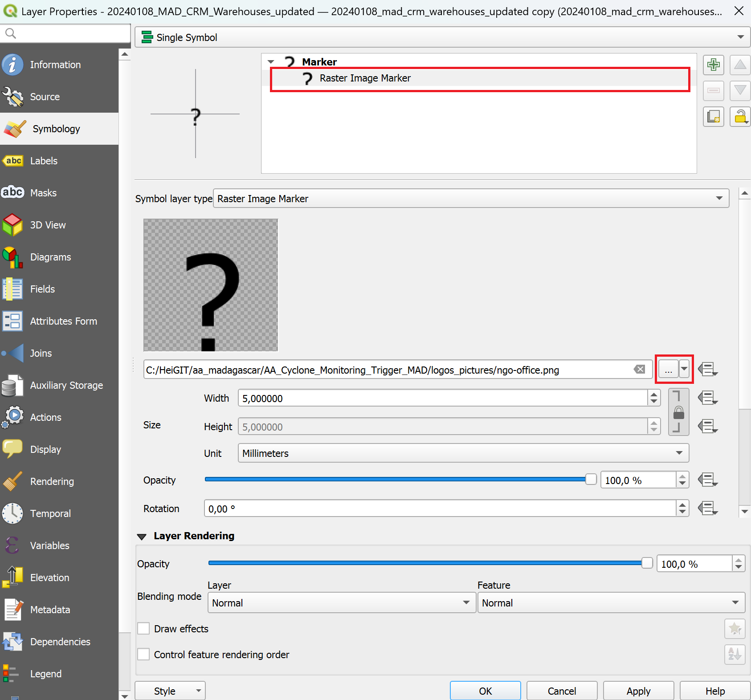
Task: Open feature rendering order sort icon
Action: [735, 655]
